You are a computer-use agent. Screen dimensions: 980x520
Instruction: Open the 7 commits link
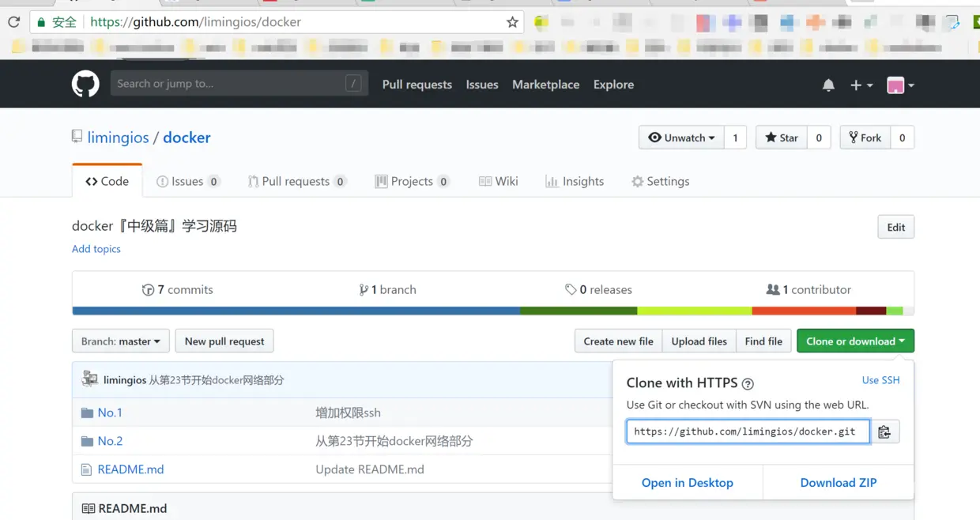(x=177, y=289)
